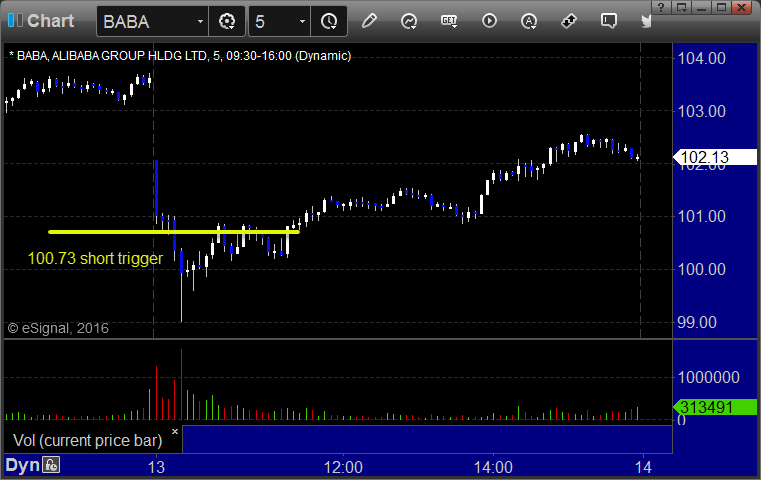
Task: Click the pop-out window icon beside help
Action: (681, 7)
